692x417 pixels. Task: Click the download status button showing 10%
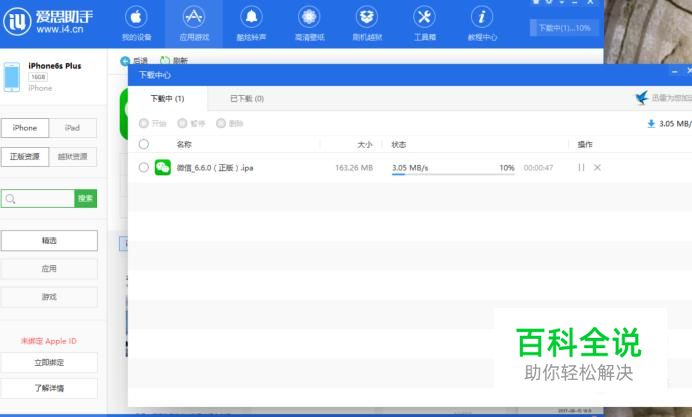point(564,28)
